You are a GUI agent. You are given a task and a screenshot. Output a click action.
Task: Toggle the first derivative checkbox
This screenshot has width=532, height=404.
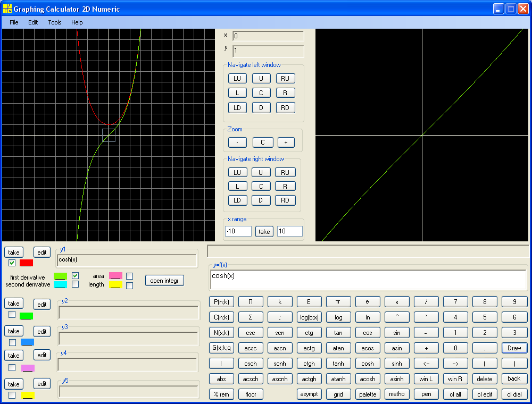click(76, 275)
